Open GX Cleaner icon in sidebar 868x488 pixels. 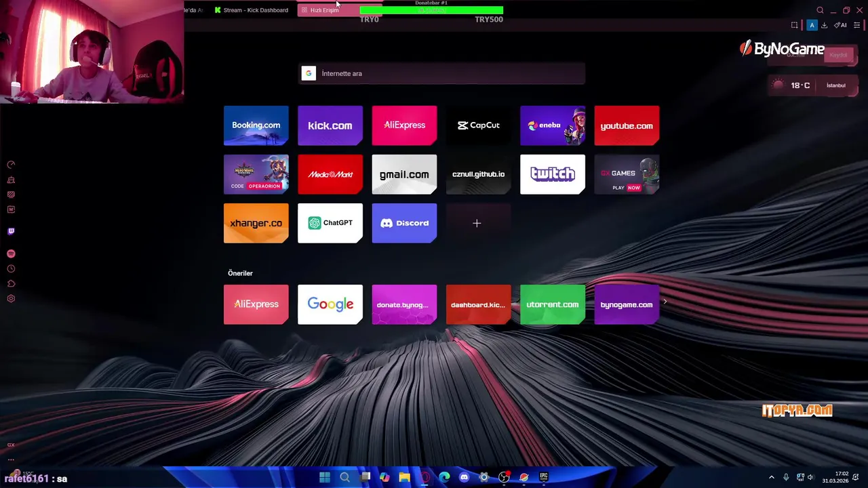pos(11,180)
